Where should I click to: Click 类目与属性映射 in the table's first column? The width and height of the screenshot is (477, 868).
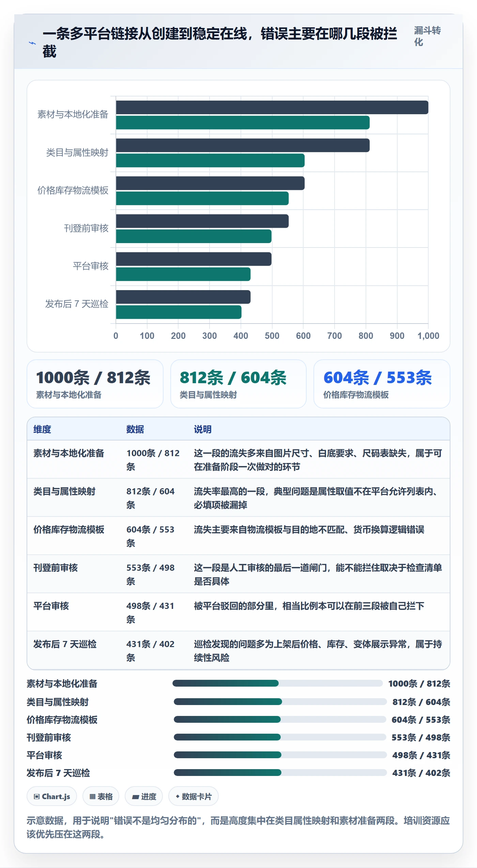(64, 491)
